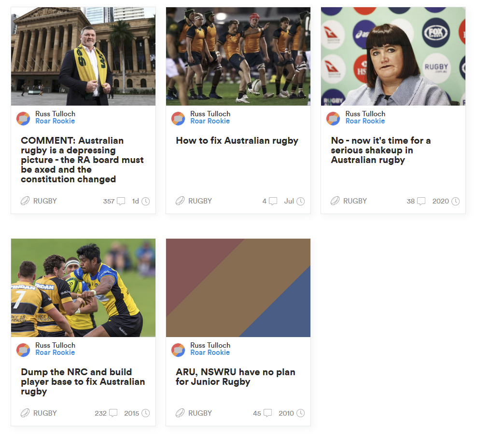The image size is (504, 434).
Task: Open 'How to fix Australian rugby' article headline
Action: [237, 141]
